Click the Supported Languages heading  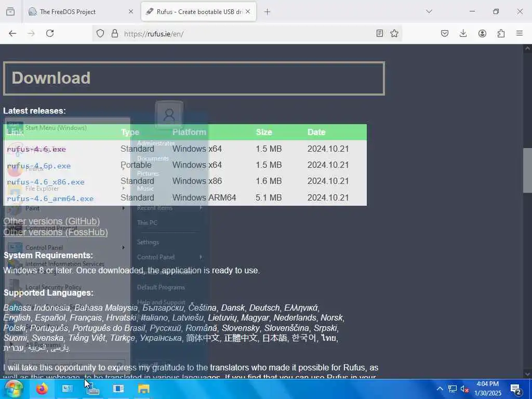coord(48,293)
